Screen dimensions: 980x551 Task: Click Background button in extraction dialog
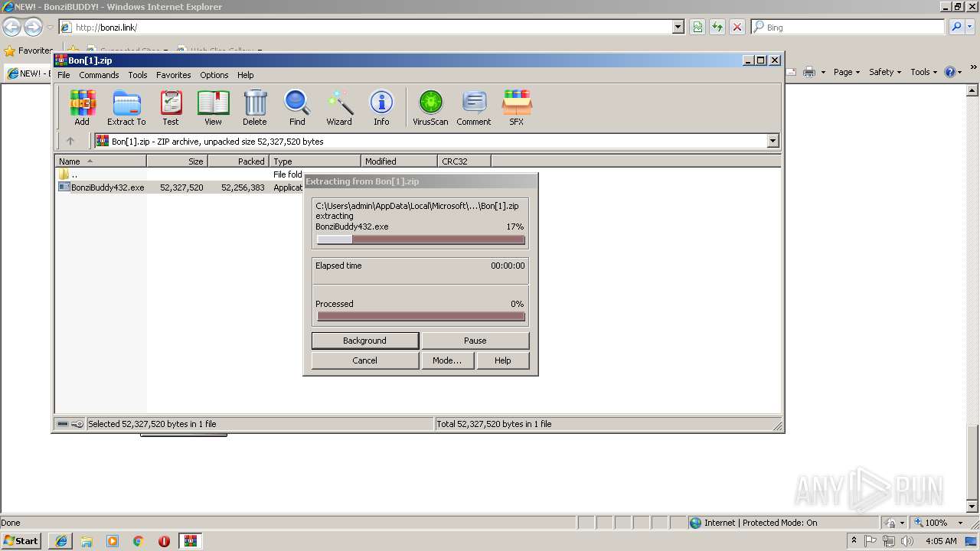pos(365,341)
